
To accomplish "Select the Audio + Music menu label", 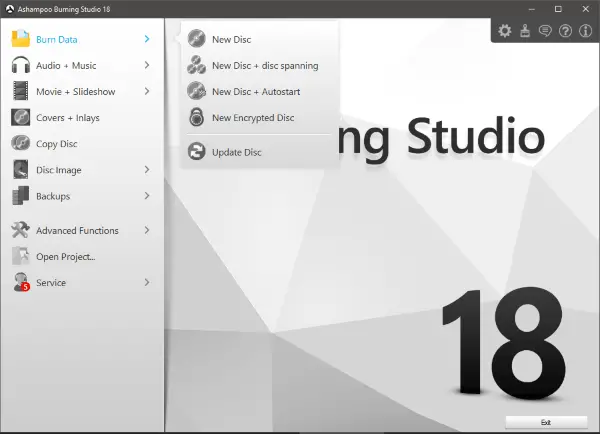I will tap(66, 65).
